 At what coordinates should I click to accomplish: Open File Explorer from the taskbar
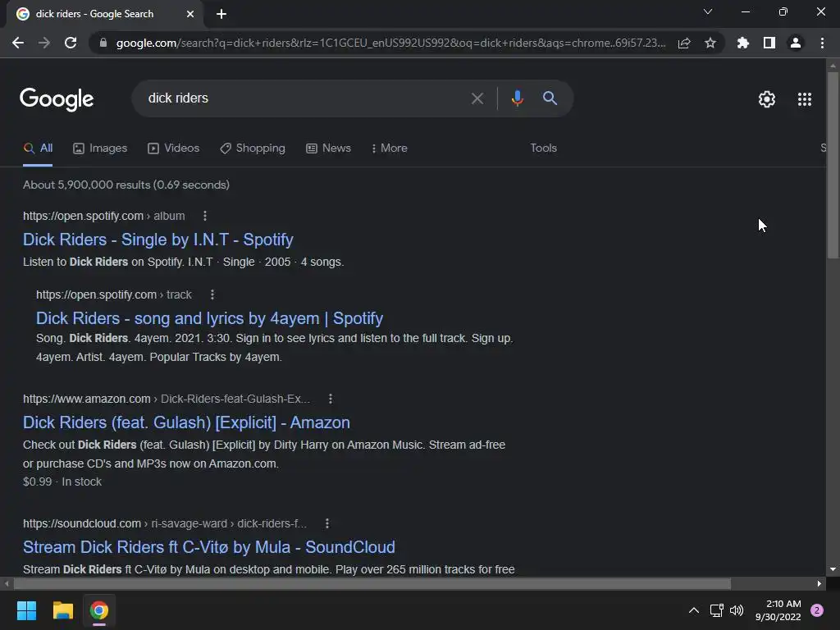pyautogui.click(x=62, y=610)
